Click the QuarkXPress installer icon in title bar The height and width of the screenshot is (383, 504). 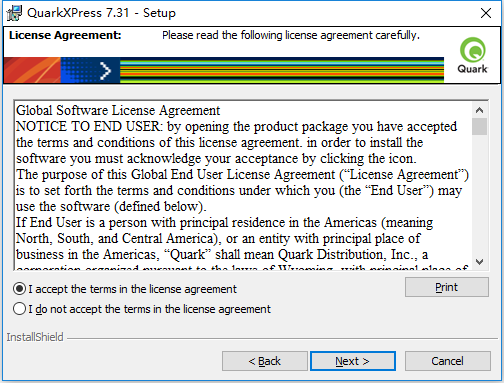14,13
